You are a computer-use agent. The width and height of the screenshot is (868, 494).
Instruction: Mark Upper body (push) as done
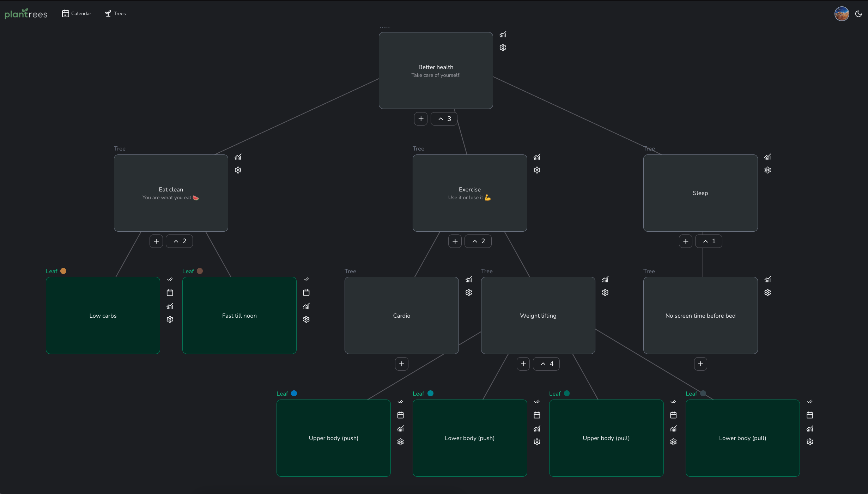[x=400, y=402]
